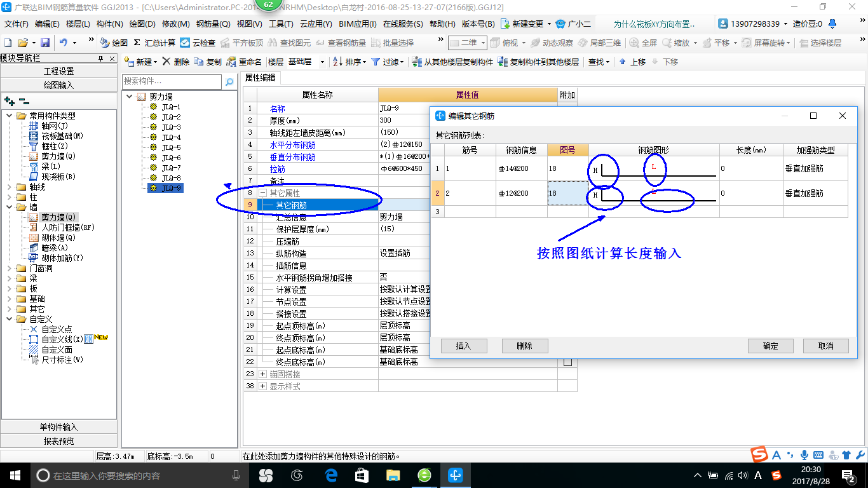This screenshot has height=488, width=868.
Task: Open the 新建 dropdown in the component toolbar
Action: click(140, 62)
